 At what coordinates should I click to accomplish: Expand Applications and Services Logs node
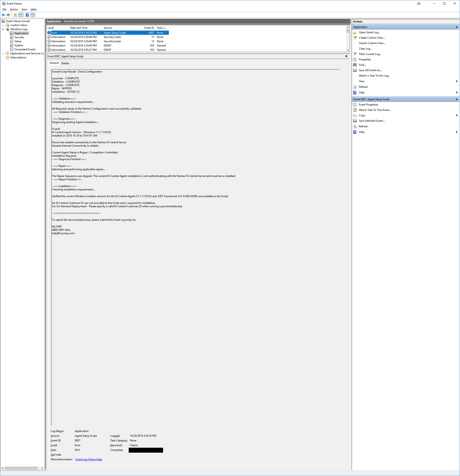click(x=3, y=54)
